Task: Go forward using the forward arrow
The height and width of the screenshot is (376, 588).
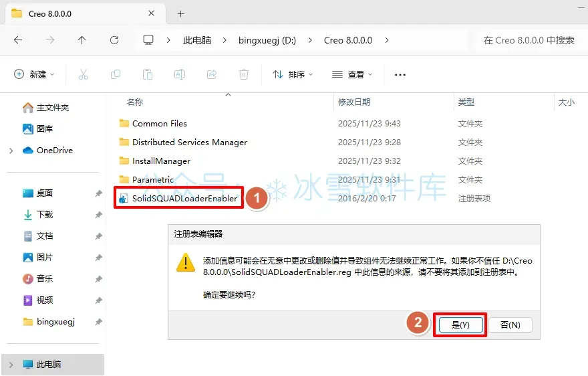Action: point(50,40)
